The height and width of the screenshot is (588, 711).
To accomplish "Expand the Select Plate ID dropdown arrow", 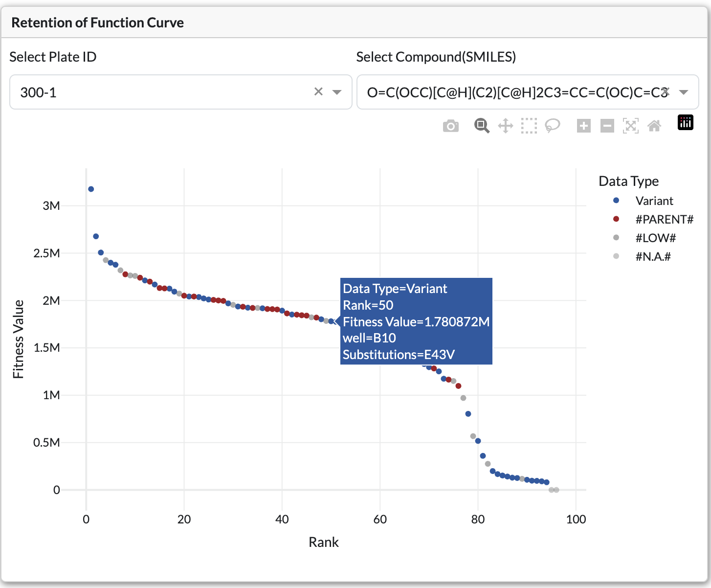I will pos(337,92).
